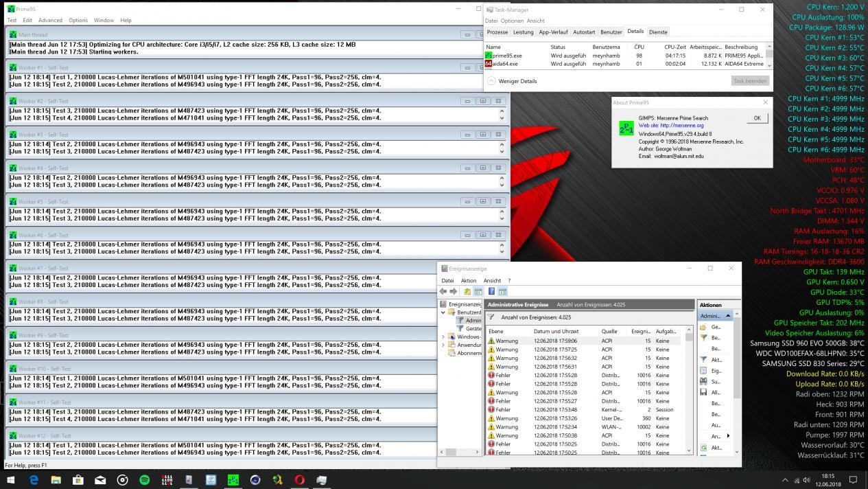868x489 pixels.
Task: Click the prime95.exe process icon in Task-Manager
Action: click(x=489, y=55)
